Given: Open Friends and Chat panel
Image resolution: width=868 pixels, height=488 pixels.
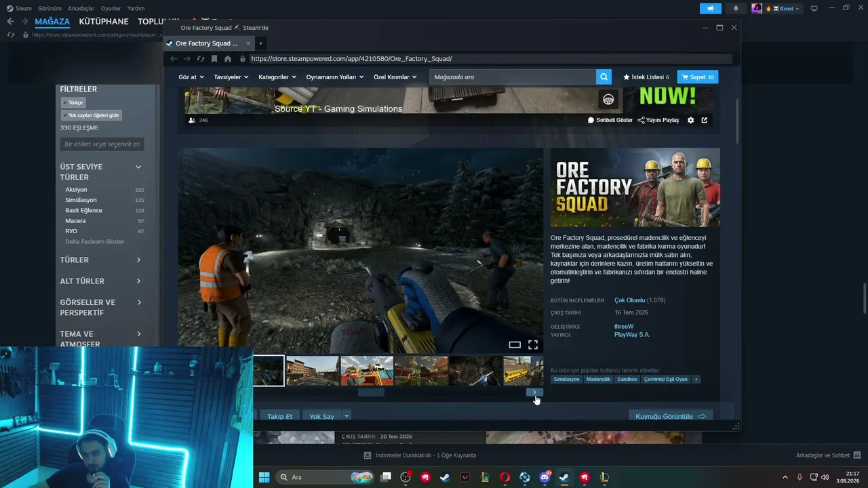Looking at the screenshot, I should point(828,455).
